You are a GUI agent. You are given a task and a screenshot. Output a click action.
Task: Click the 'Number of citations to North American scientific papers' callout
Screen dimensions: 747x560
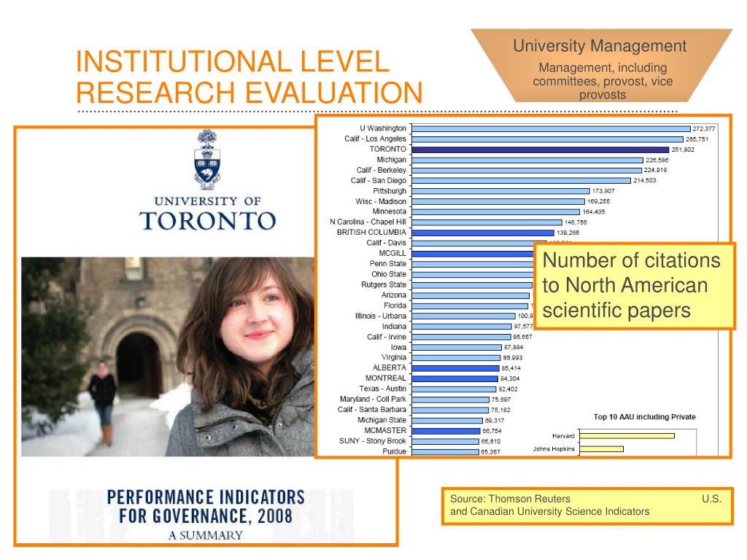(635, 286)
